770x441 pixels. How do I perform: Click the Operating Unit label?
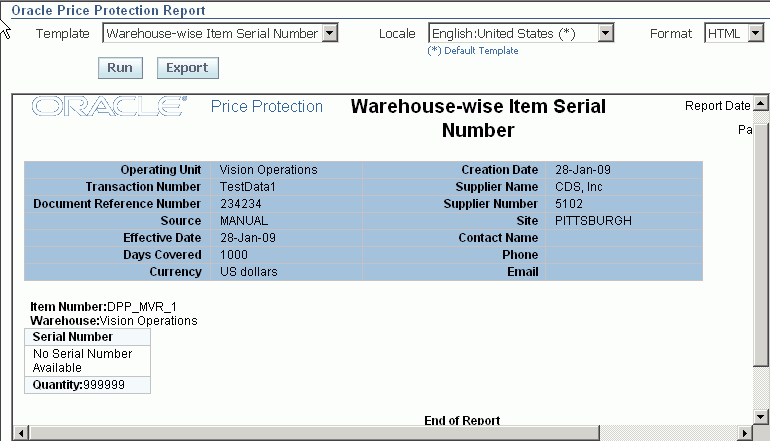pyautogui.click(x=161, y=170)
